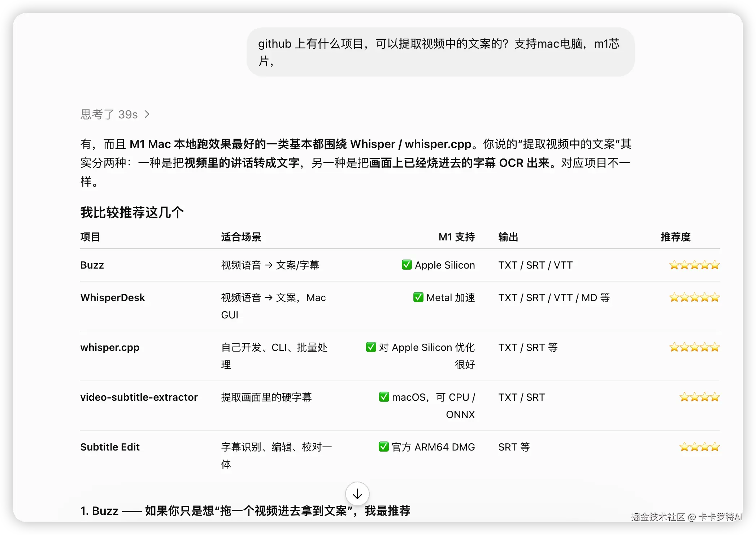Click 视频语音 → 文案/字幕 cell
Image resolution: width=756 pixels, height=535 pixels.
[x=270, y=265]
